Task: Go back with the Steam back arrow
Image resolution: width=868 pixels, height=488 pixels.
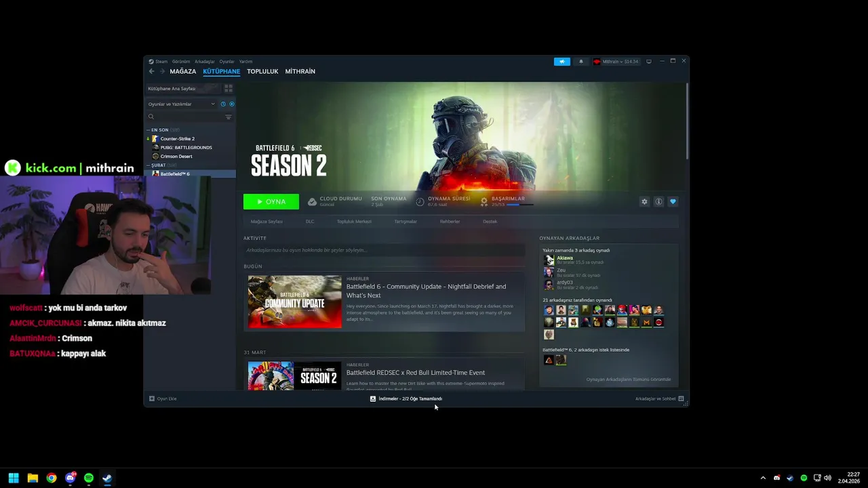Action: pos(151,71)
